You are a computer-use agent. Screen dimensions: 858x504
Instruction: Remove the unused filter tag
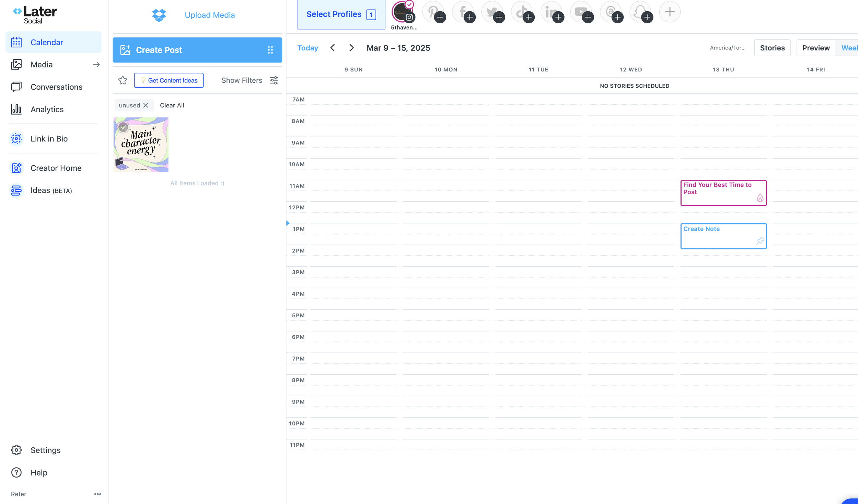[146, 105]
